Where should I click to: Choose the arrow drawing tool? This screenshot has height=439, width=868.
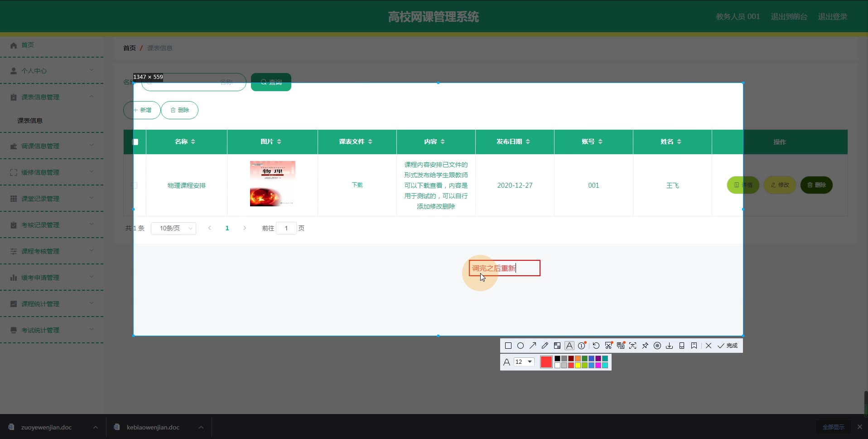tap(533, 346)
